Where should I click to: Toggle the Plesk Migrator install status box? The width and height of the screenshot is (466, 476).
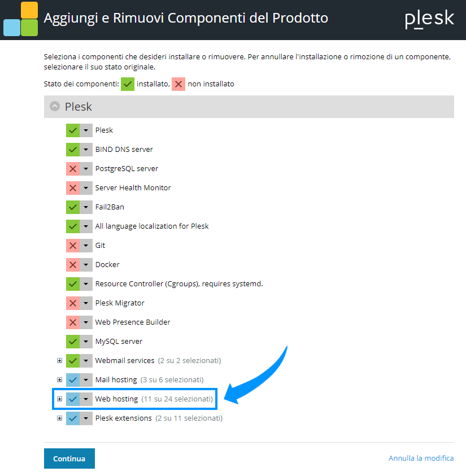[x=73, y=303]
